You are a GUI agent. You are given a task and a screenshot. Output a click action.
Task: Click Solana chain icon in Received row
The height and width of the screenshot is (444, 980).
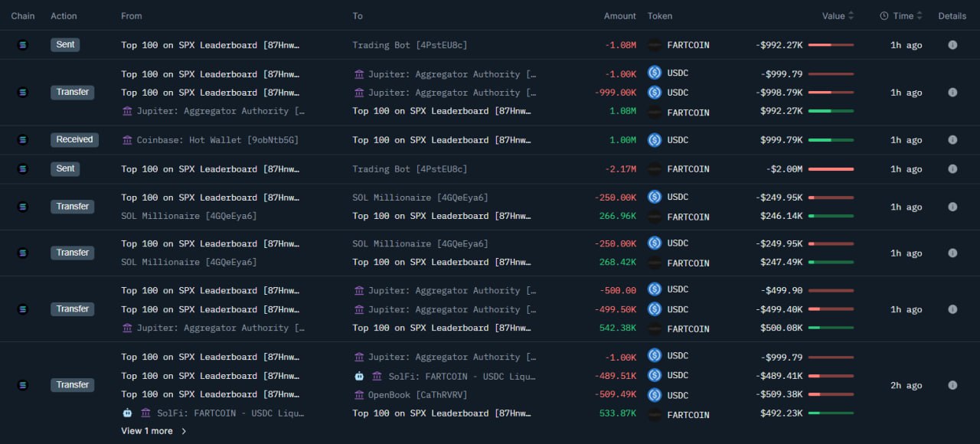click(x=22, y=140)
